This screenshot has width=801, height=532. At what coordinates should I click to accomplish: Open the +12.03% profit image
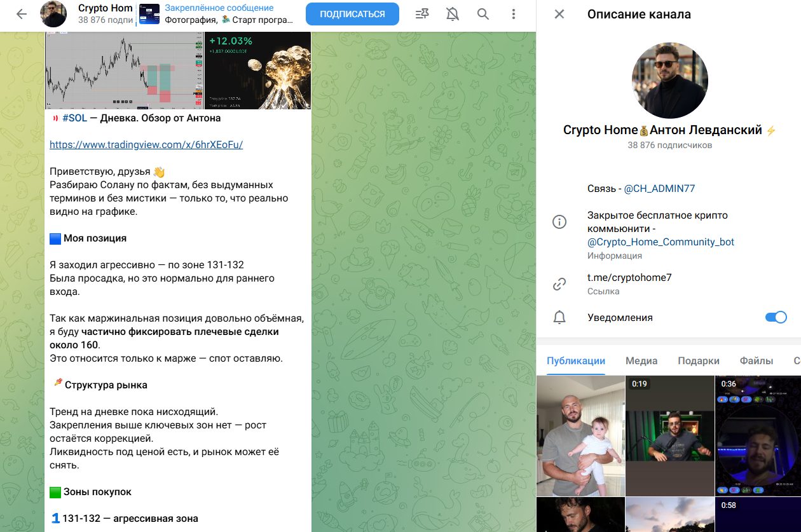point(257,71)
